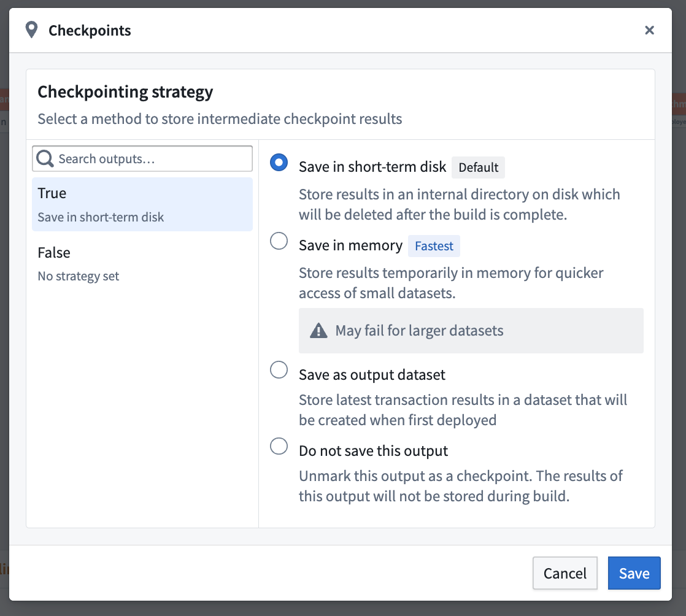This screenshot has width=686, height=616.
Task: Click the Checkpoints dialog title
Action: pyautogui.click(x=90, y=30)
